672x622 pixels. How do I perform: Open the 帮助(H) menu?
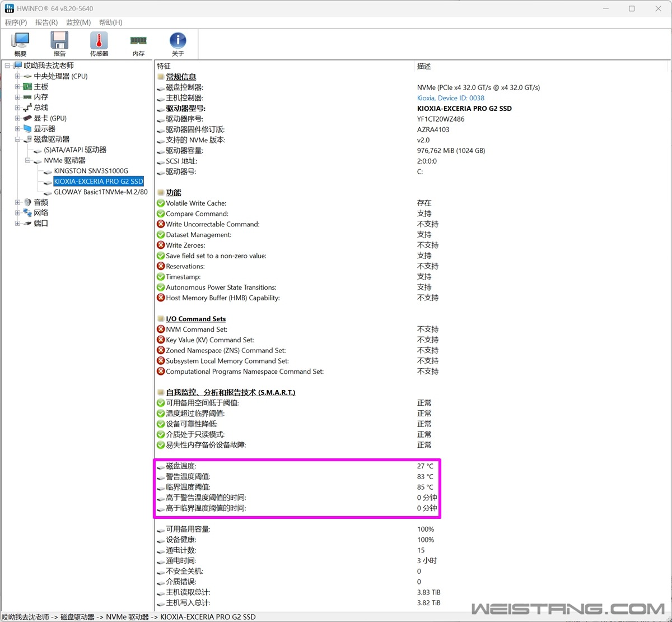pos(110,22)
